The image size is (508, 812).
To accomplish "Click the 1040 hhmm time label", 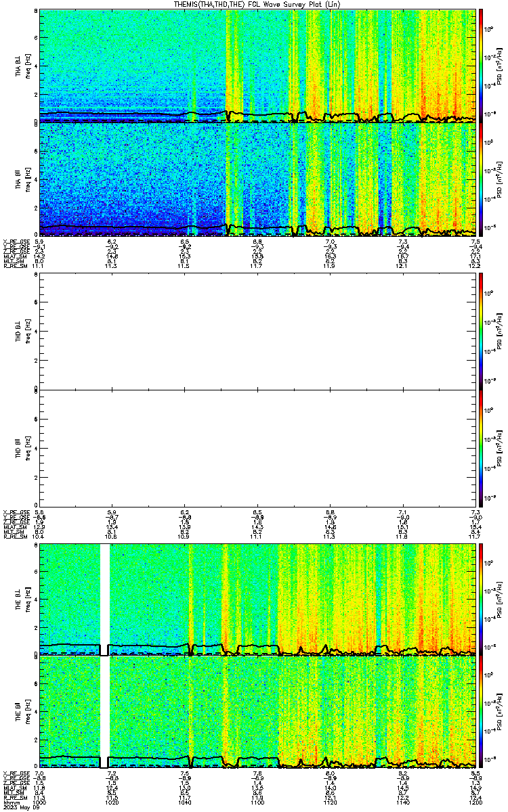I will click(x=185, y=801).
